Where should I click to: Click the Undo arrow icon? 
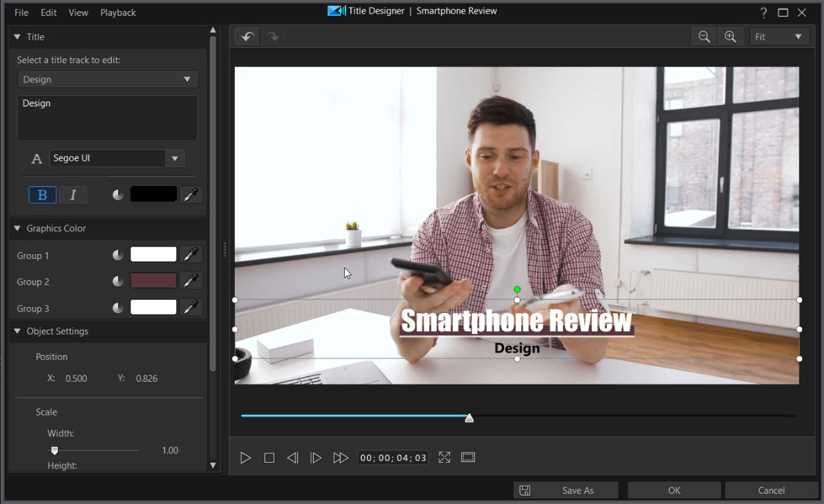[x=247, y=36]
